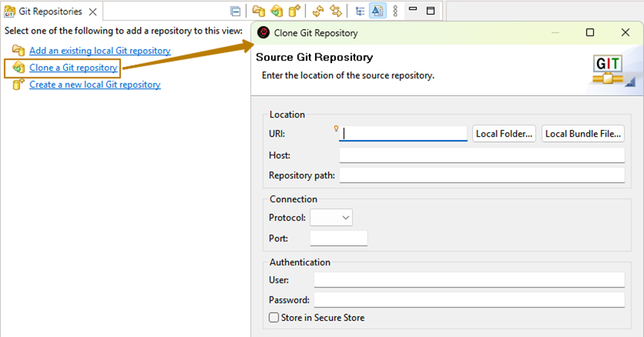Click the Clone a Git repository link
Screen dimensions: 644x337
pyautogui.click(x=73, y=68)
